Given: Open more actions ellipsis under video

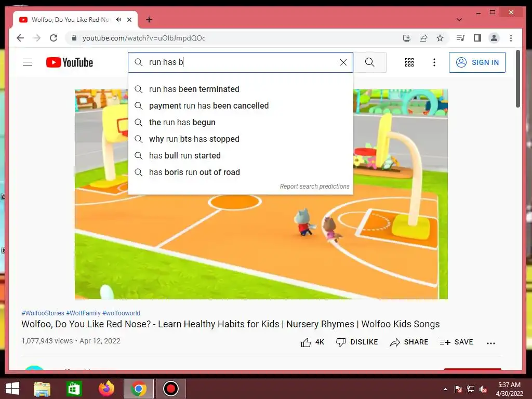Looking at the screenshot, I should click(490, 343).
